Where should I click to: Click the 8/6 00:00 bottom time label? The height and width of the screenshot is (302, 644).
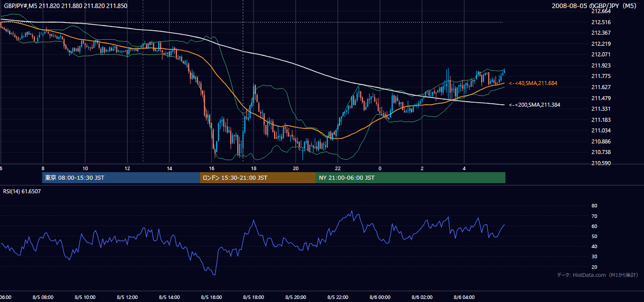coord(380,297)
